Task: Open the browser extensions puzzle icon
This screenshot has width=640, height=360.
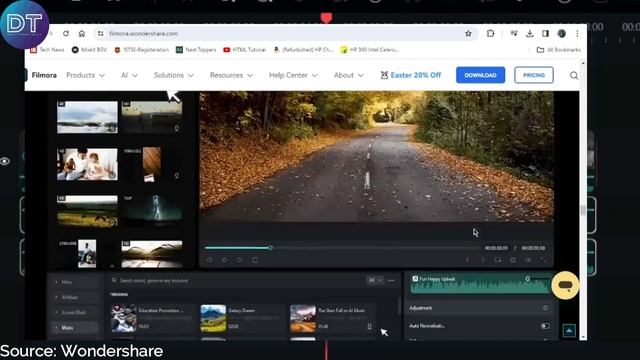Action: [x=491, y=33]
